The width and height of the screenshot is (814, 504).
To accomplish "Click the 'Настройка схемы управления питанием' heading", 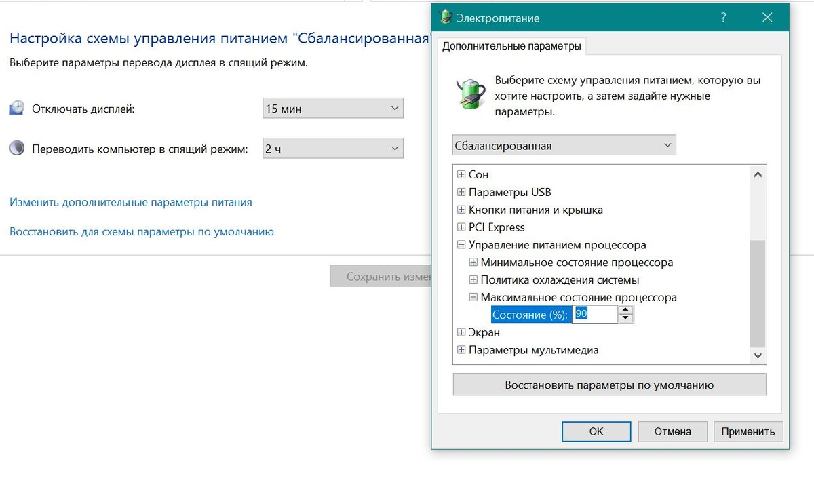I will (220, 38).
